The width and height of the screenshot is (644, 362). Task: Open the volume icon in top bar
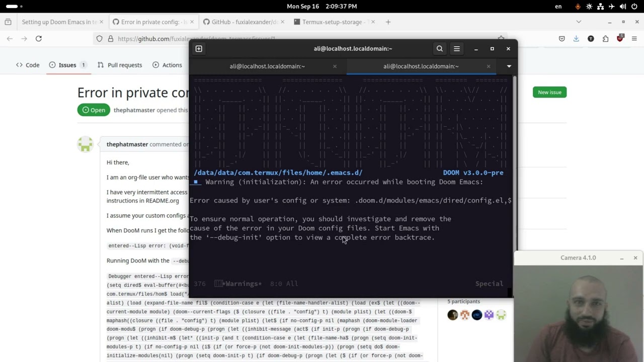coord(623,7)
